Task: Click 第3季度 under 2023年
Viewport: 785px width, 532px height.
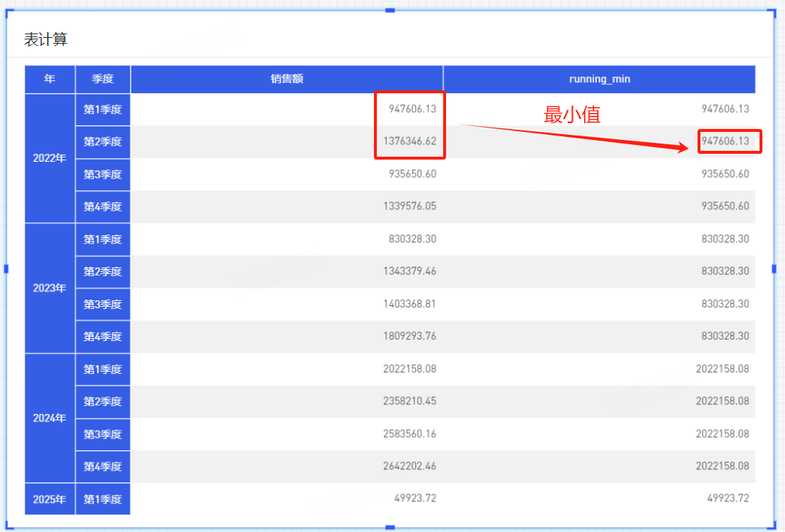Action: click(x=102, y=304)
